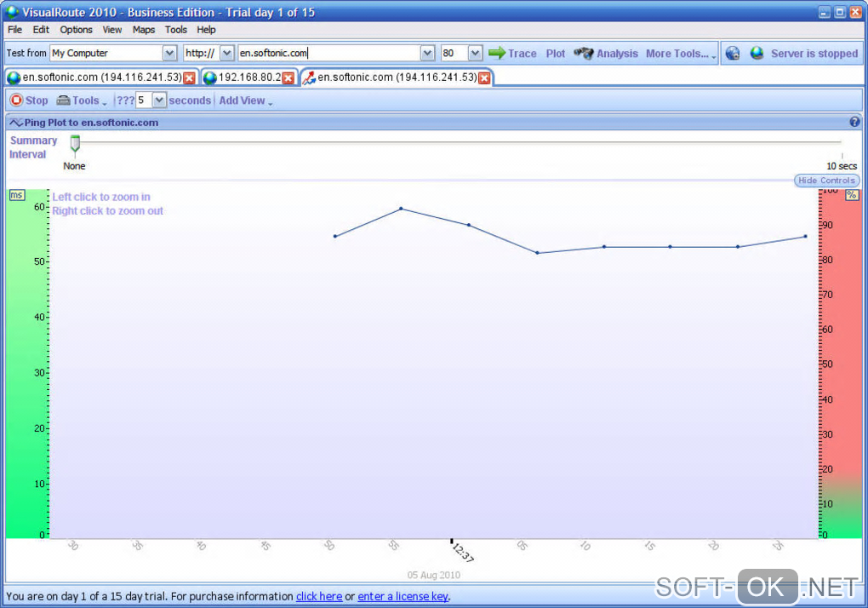Click the Server is stopped label
This screenshot has height=608, width=868.
tap(814, 54)
